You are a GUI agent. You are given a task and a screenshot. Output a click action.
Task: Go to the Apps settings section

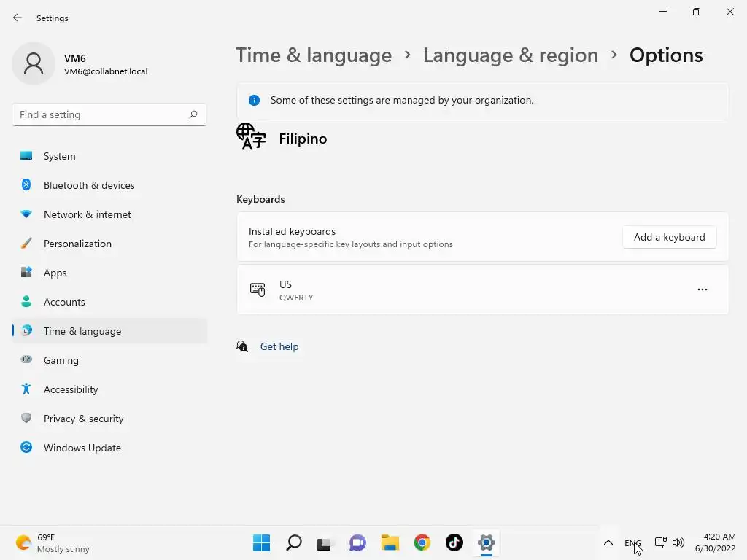[55, 273]
